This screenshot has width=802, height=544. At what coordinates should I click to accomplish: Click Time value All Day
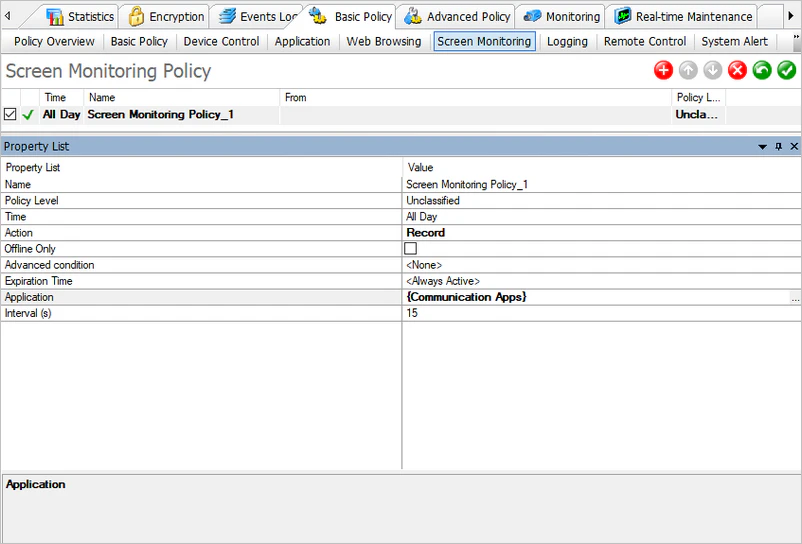tap(602, 217)
